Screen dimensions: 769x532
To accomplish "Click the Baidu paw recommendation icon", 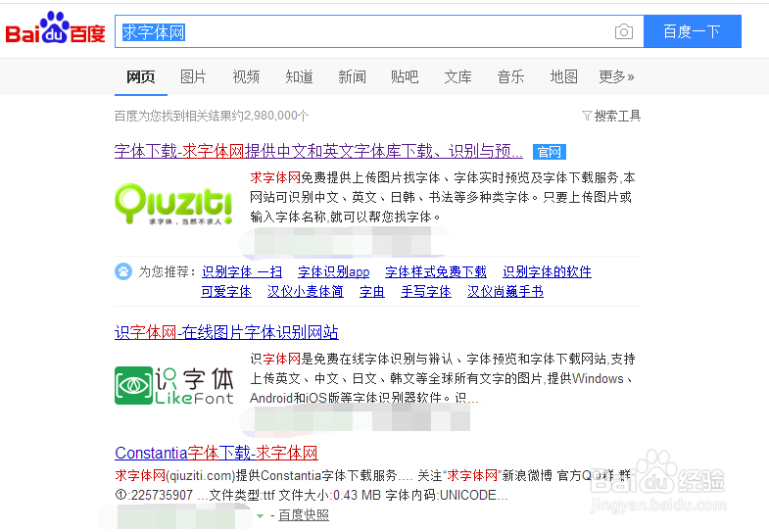I will (123, 271).
